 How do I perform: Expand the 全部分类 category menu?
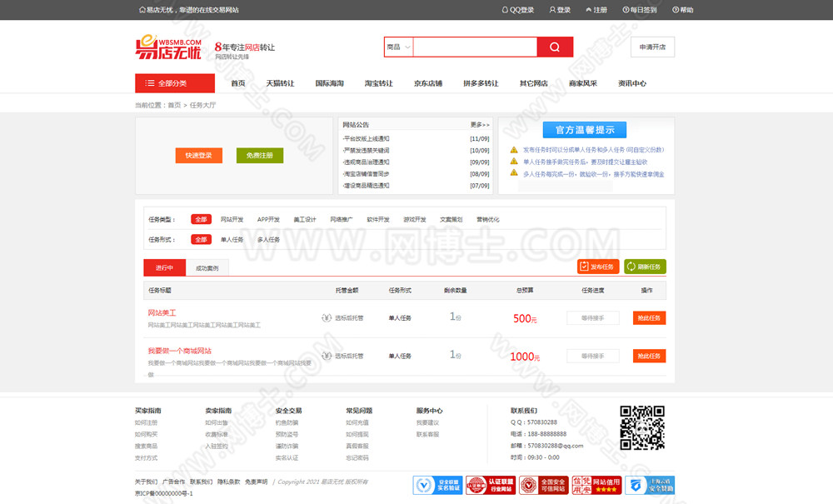(175, 82)
